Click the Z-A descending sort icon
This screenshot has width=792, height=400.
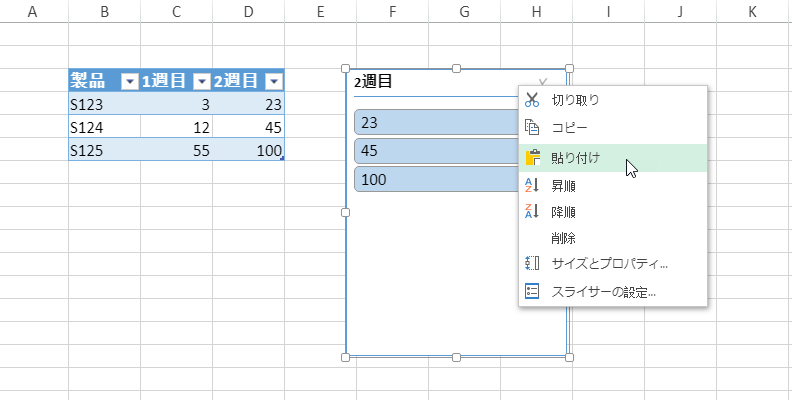click(x=532, y=211)
